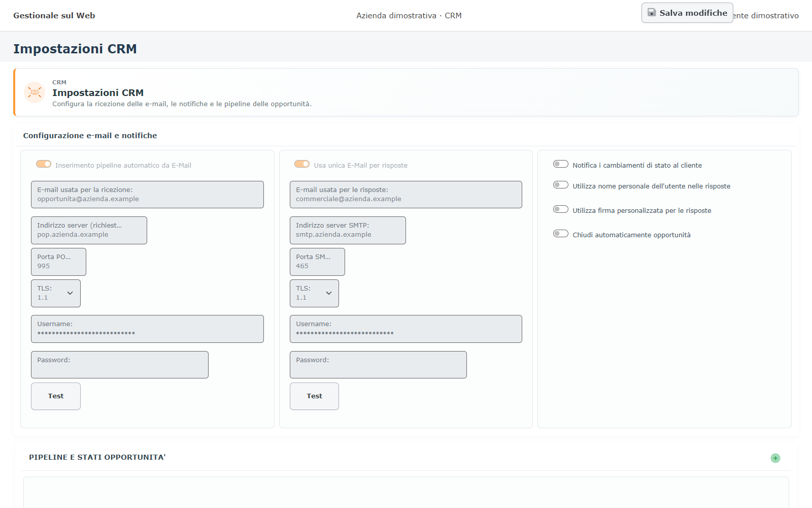The height and width of the screenshot is (508, 812).
Task: Click the Test button under POP password
Action: pyautogui.click(x=56, y=396)
